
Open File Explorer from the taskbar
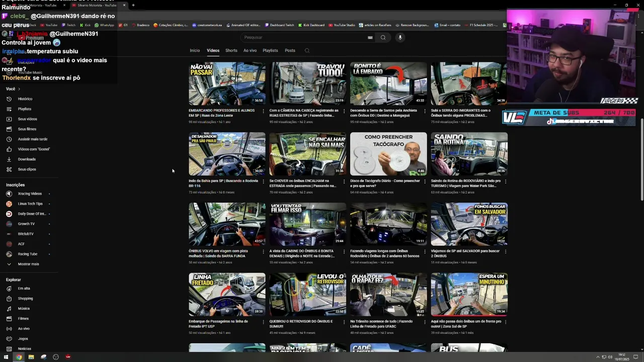(x=31, y=357)
